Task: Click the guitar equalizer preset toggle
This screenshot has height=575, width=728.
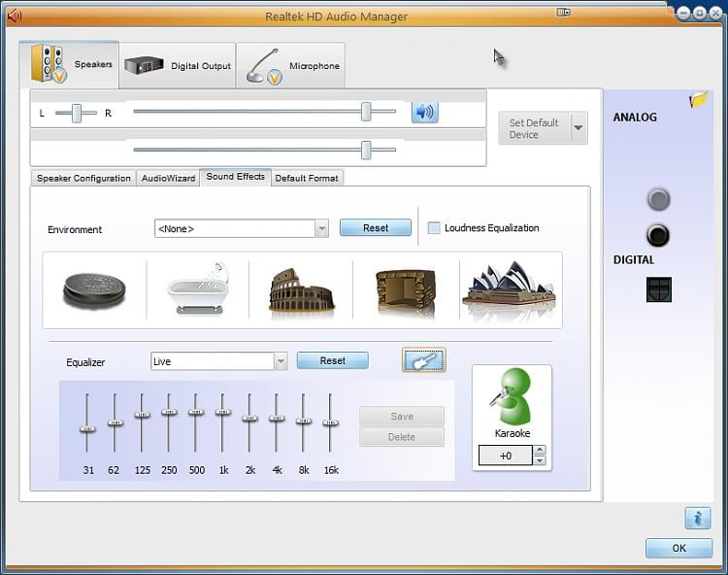Action: coord(424,359)
